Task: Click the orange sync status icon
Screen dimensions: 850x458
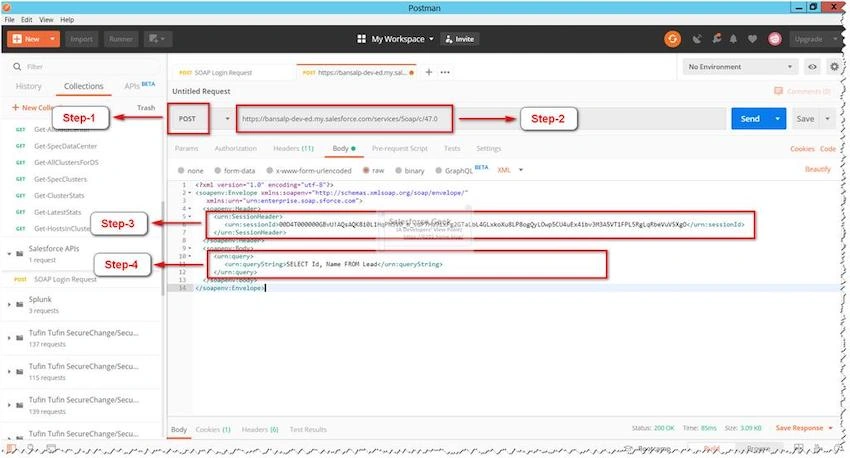Action: click(672, 39)
